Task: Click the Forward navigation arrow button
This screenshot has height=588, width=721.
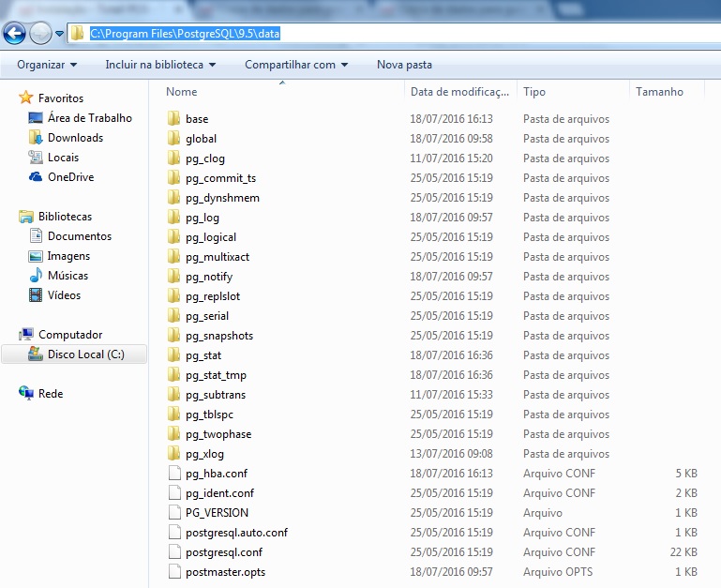Action: coord(40,33)
